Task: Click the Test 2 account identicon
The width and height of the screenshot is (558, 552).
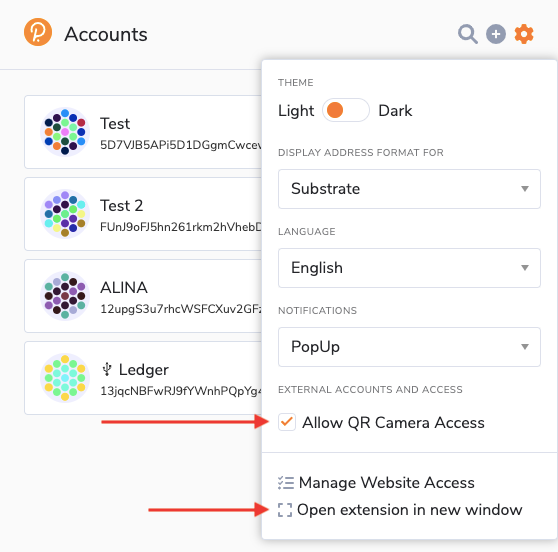Action: tap(65, 214)
